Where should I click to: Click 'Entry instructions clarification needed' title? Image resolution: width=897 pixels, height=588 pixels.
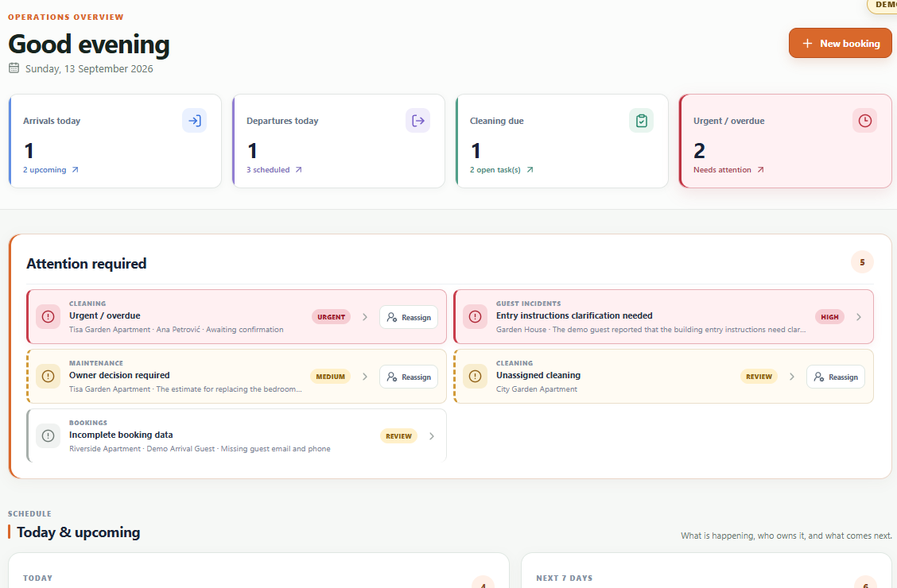point(574,315)
